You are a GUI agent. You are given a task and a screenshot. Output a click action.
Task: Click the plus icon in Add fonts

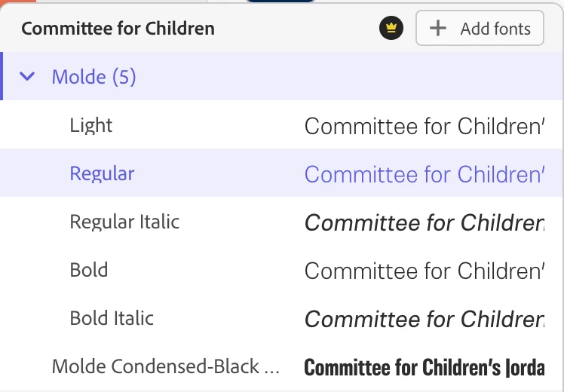pyautogui.click(x=437, y=29)
